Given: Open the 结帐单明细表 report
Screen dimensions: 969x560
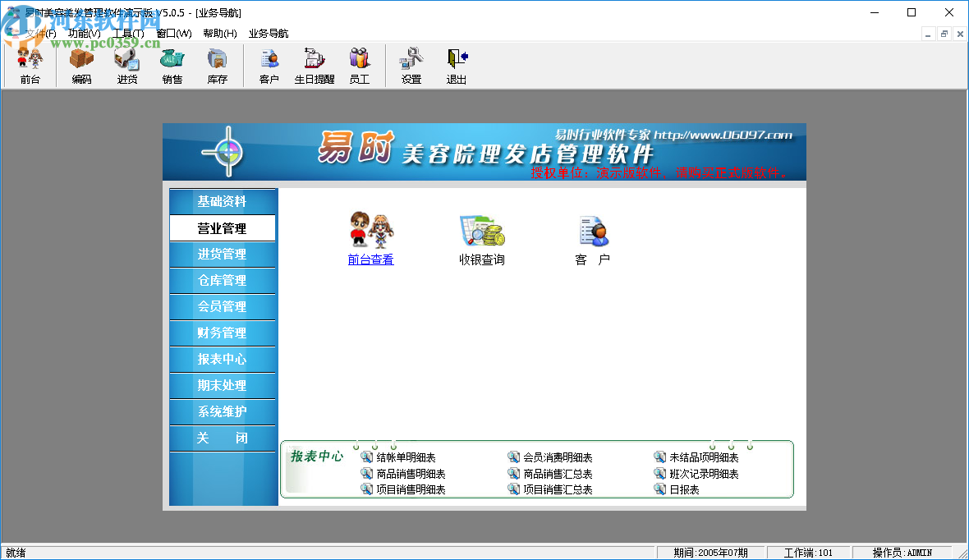Looking at the screenshot, I should [406, 457].
